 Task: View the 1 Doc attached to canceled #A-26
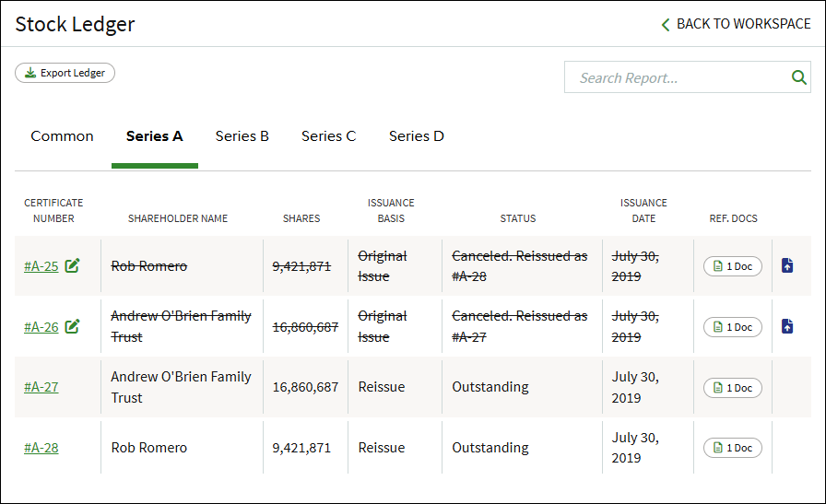[732, 327]
